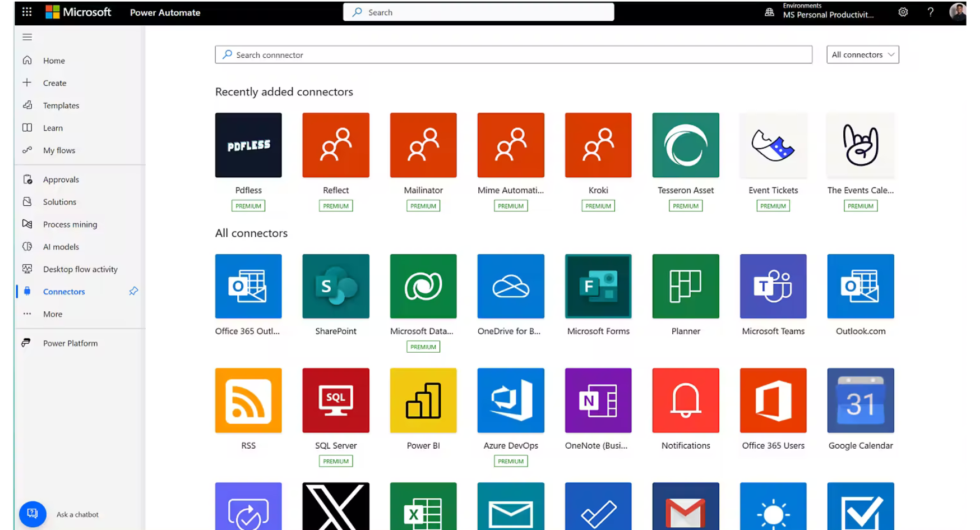Viewport: 980px width, 530px height.
Task: Select the Excel connector icon
Action: click(x=423, y=506)
